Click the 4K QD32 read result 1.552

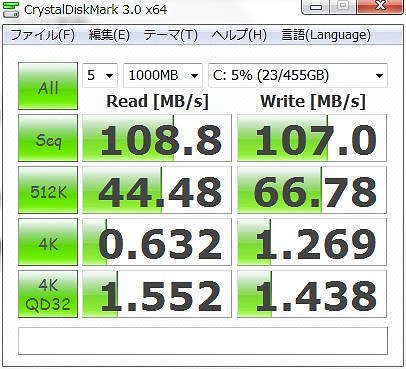157,294
